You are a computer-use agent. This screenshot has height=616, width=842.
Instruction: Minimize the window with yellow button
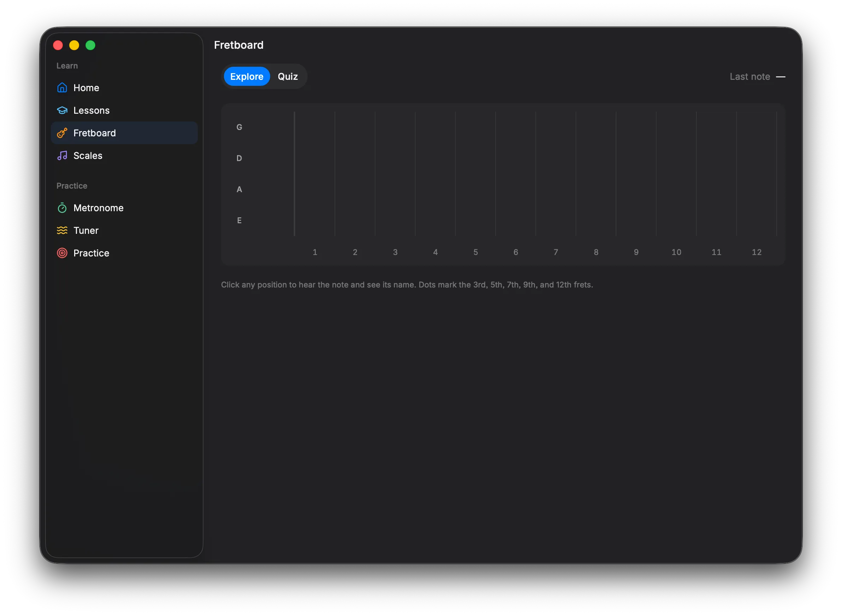click(x=74, y=46)
